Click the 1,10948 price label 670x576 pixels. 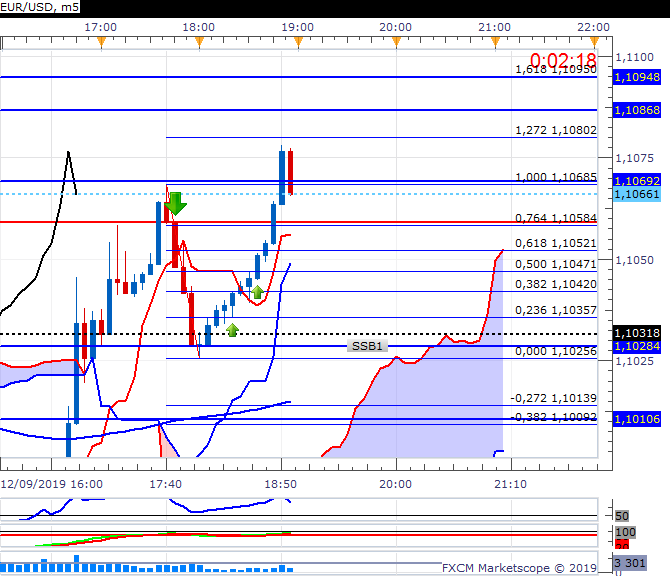pyautogui.click(x=637, y=77)
